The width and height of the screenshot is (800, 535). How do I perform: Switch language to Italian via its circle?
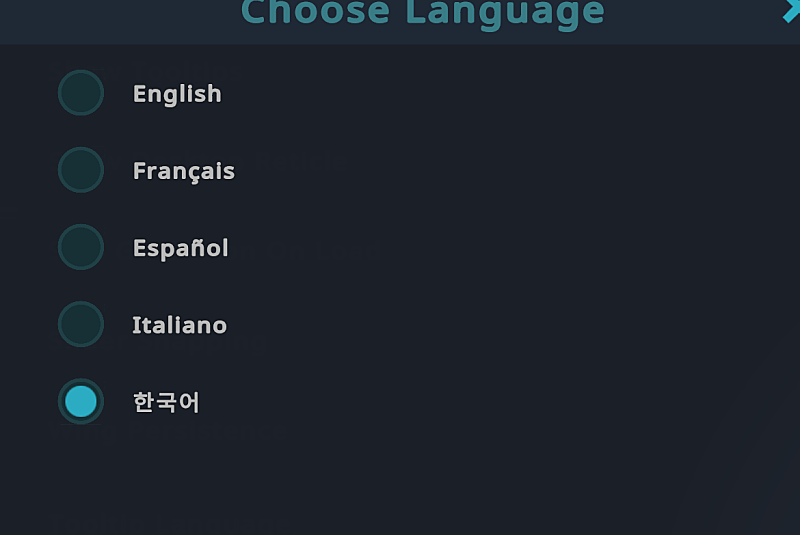click(x=81, y=324)
